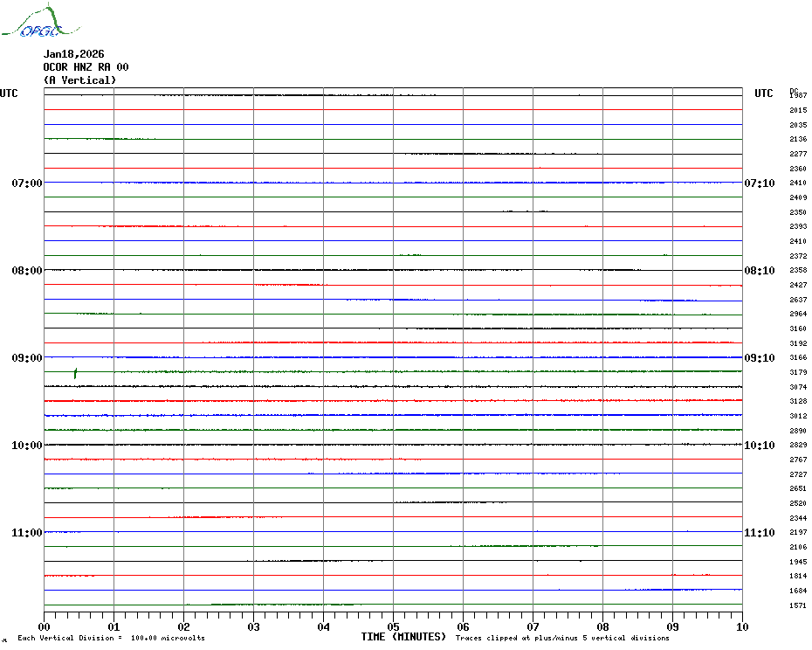The width and height of the screenshot is (812, 650).
Task: Click the 10 minute axis label
Action: coord(743,627)
